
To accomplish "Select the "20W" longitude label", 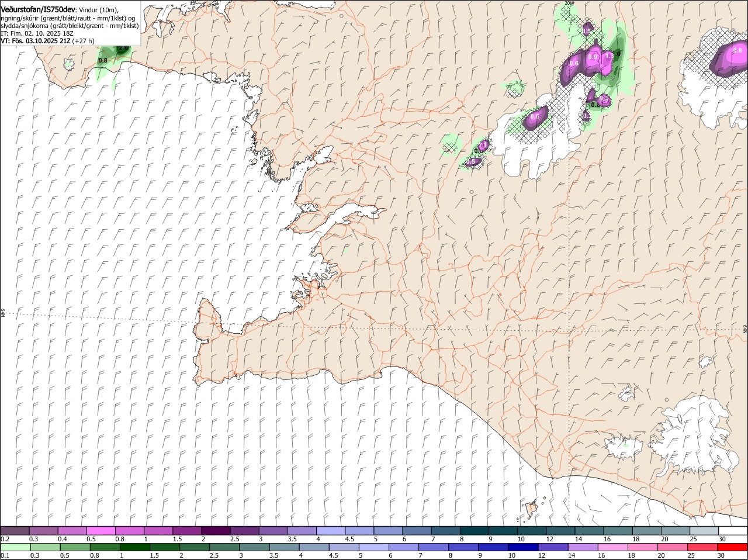I will point(570,3).
